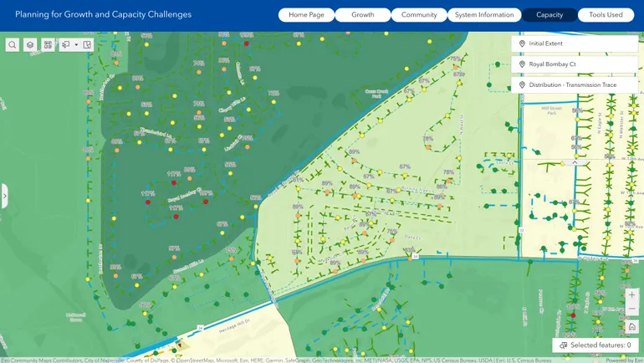Click the clear selection map icon
The image size is (644, 363).
coord(87,45)
